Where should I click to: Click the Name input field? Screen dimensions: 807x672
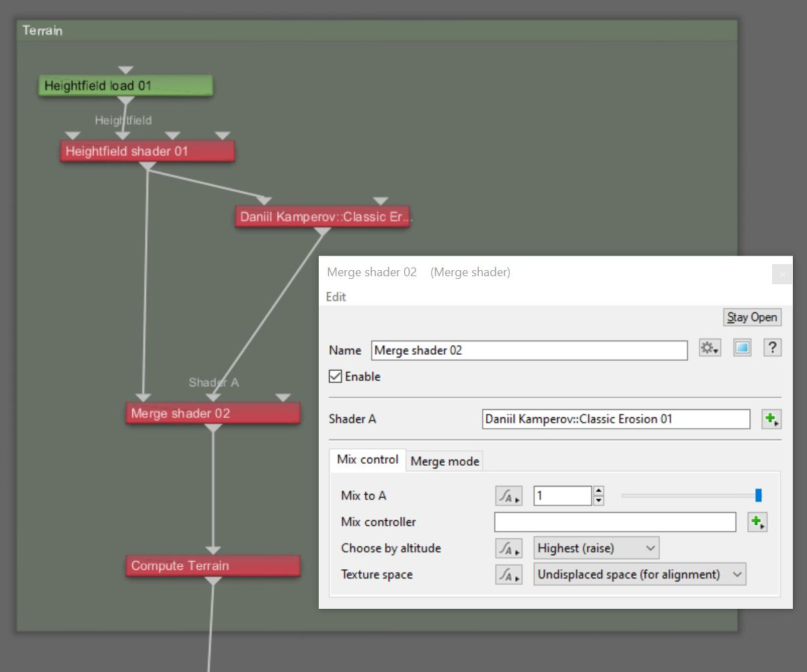529,350
